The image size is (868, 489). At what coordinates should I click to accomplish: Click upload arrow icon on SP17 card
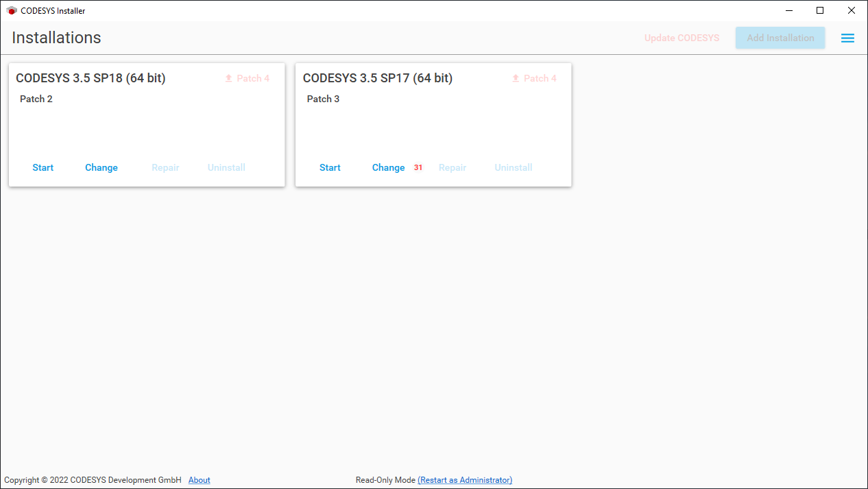coord(516,78)
